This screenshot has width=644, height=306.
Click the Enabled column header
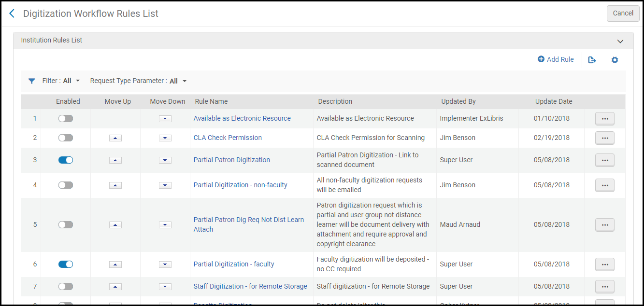click(x=68, y=101)
